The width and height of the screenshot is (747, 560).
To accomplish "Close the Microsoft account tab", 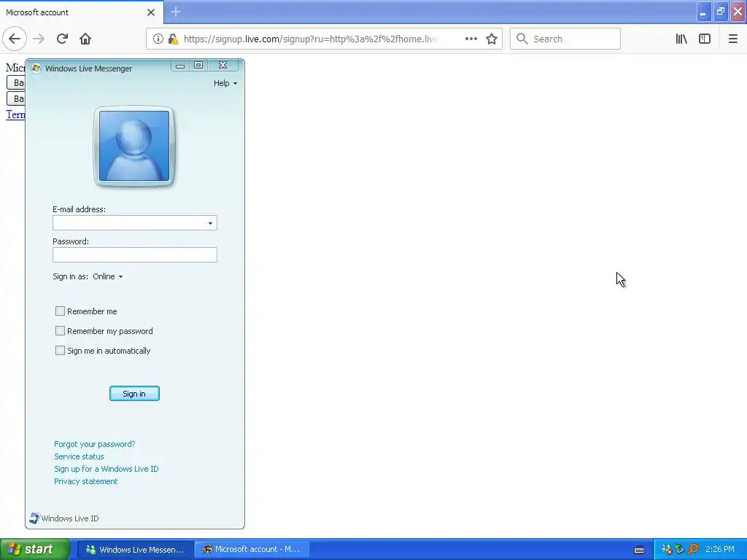I will (x=151, y=12).
